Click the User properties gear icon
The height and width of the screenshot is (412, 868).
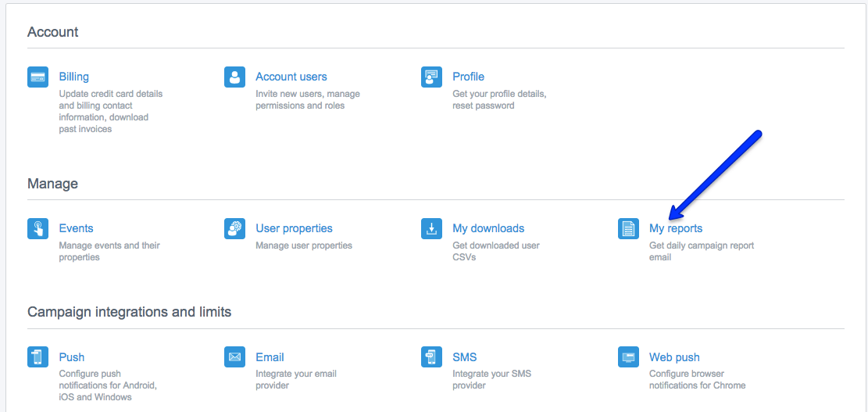tap(234, 228)
